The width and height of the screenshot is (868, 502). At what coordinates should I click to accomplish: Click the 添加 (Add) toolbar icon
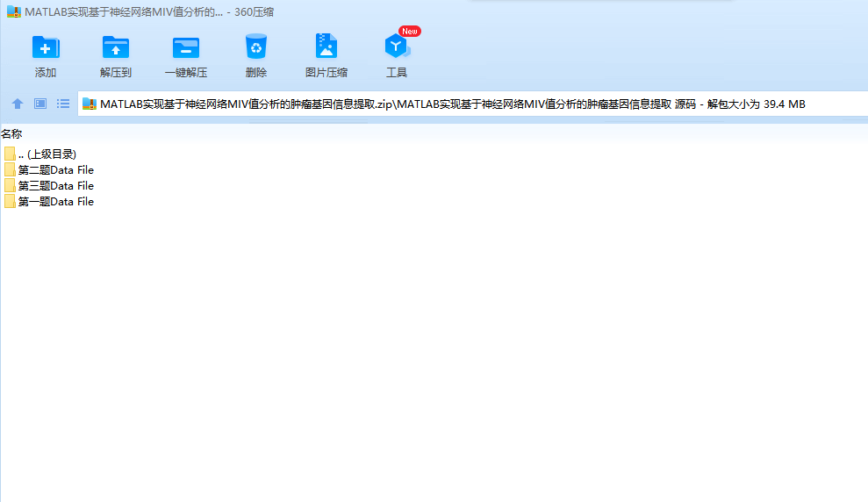click(46, 47)
